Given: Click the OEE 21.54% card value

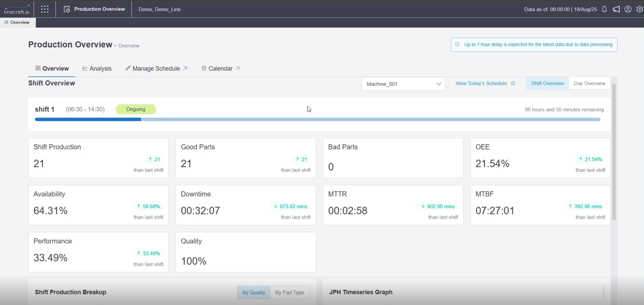Looking at the screenshot, I should pyautogui.click(x=492, y=164).
